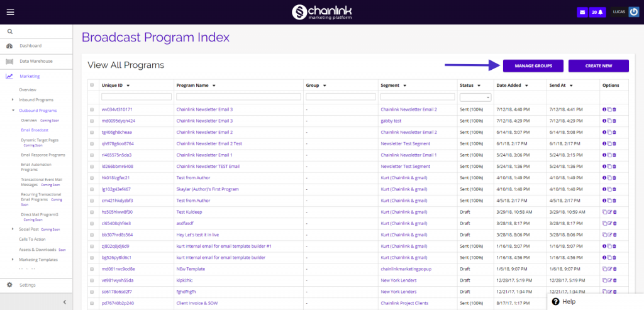
Task: Check the row for md0095dyqn424
Action: click(x=92, y=121)
